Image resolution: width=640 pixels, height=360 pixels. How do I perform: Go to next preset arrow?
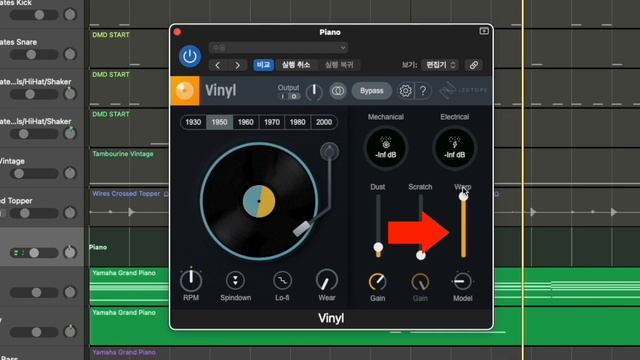[237, 65]
